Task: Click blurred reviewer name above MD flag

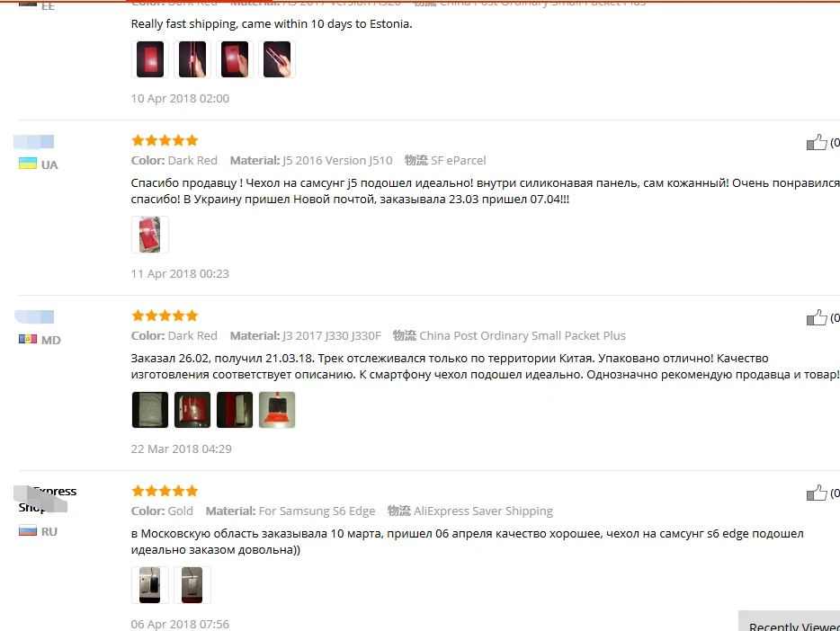Action: pos(34,316)
